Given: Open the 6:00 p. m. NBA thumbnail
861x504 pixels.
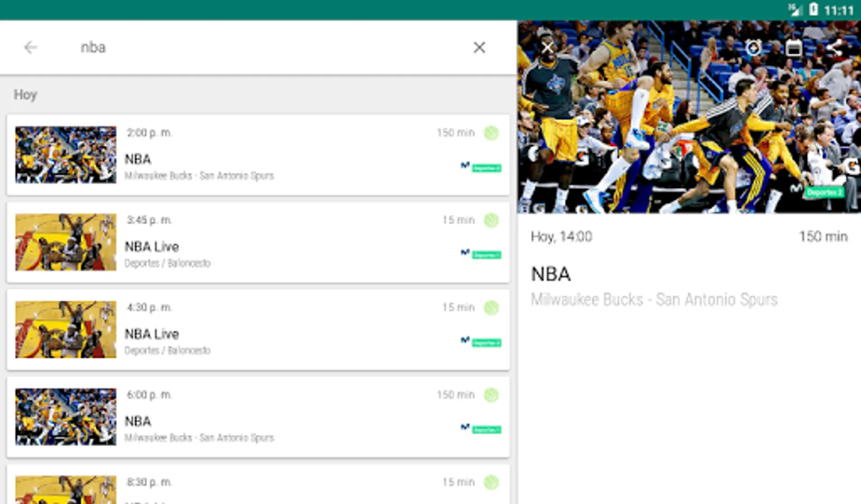Looking at the screenshot, I should (x=66, y=417).
